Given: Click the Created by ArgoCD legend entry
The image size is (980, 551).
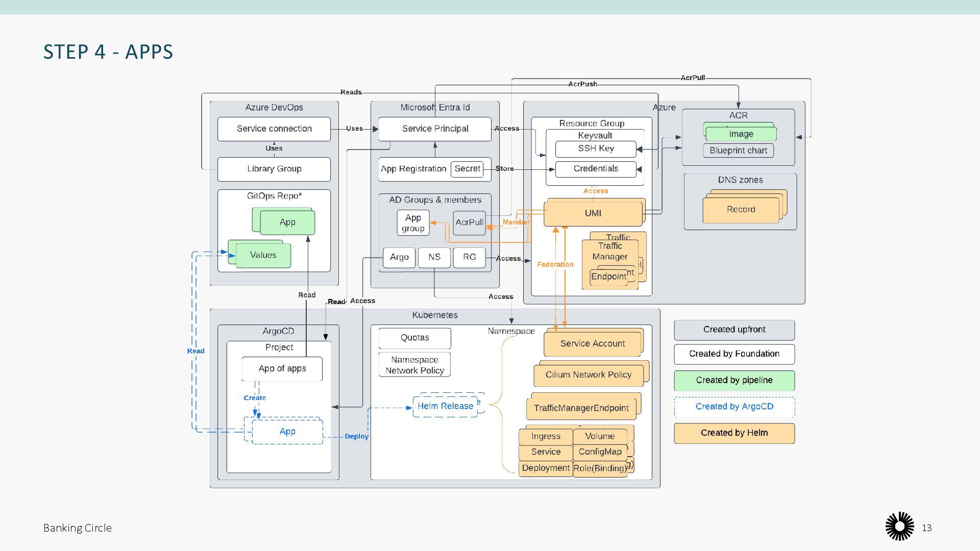Looking at the screenshot, I should click(734, 407).
